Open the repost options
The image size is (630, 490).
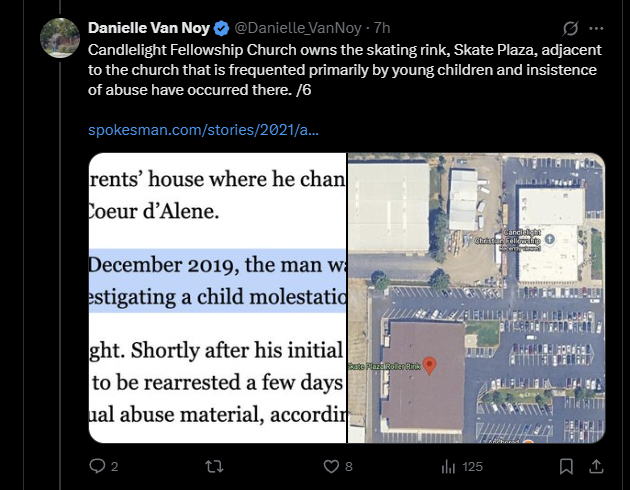pyautogui.click(x=213, y=466)
